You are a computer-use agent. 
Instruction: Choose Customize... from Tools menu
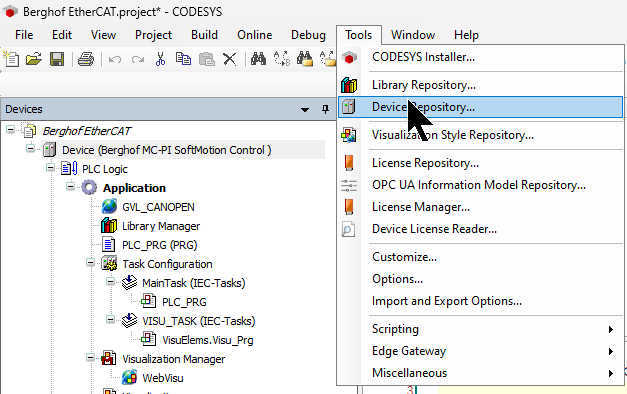[404, 257]
